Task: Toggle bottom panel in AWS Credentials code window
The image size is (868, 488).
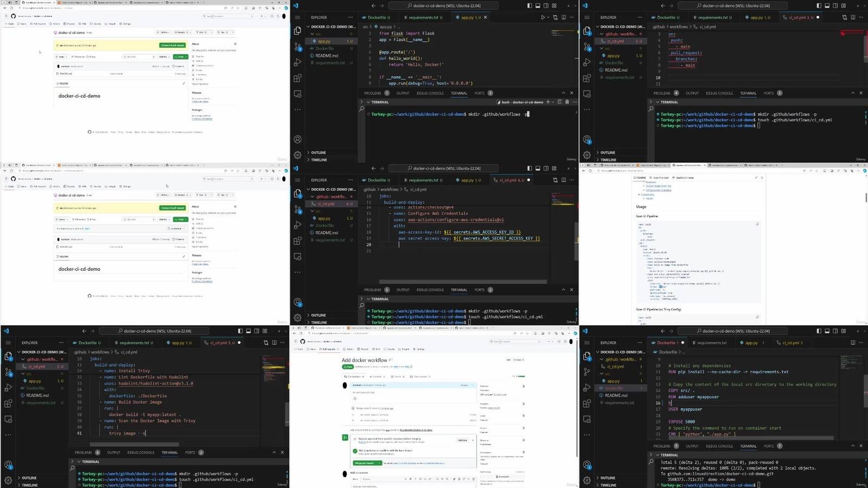Action: click(538, 168)
